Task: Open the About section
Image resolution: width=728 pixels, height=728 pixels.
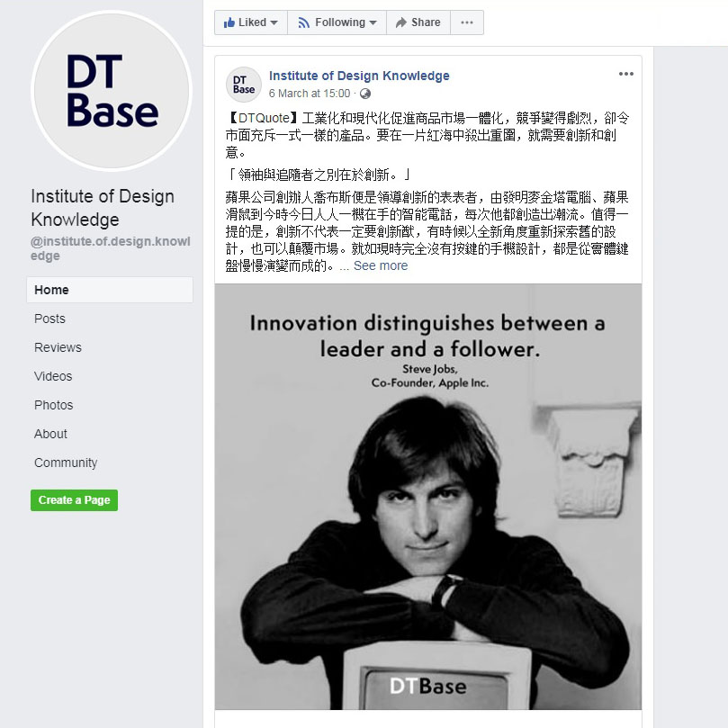Action: point(50,434)
